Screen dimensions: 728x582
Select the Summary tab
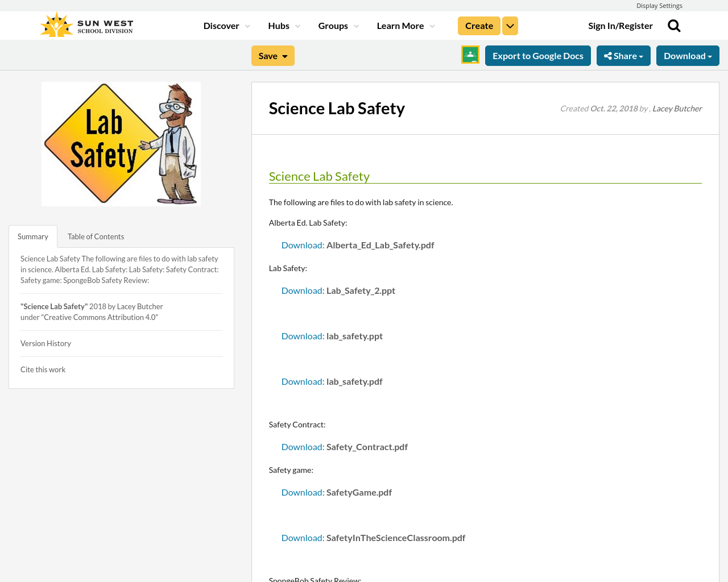pyautogui.click(x=32, y=235)
